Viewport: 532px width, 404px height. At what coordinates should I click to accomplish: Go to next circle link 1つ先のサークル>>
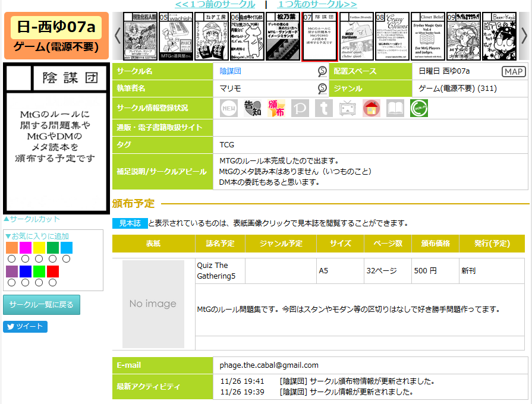pyautogui.click(x=317, y=4)
